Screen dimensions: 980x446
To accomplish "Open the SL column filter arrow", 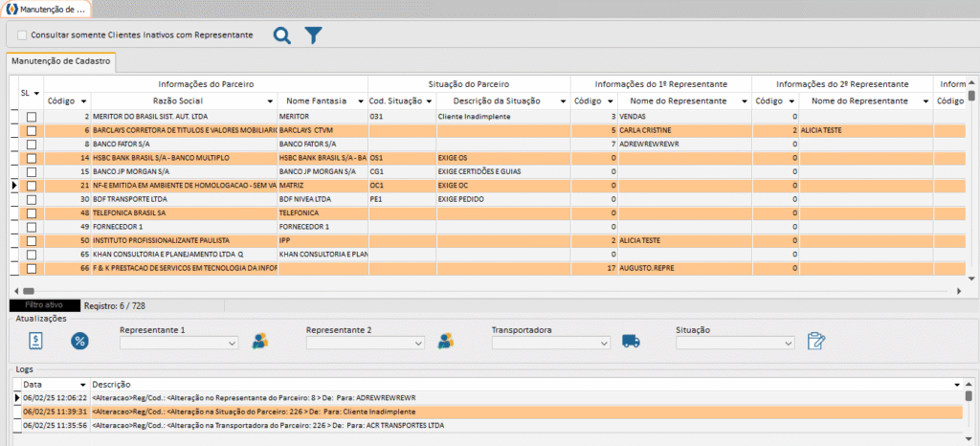I will click(x=37, y=94).
